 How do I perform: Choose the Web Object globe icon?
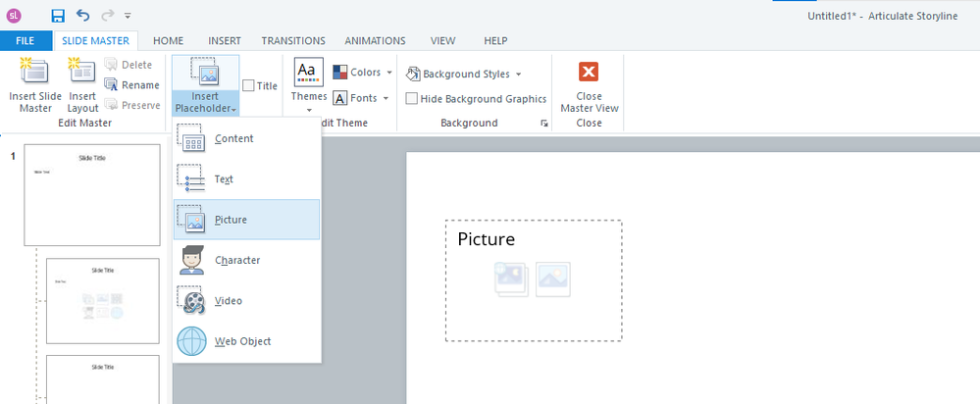click(192, 341)
